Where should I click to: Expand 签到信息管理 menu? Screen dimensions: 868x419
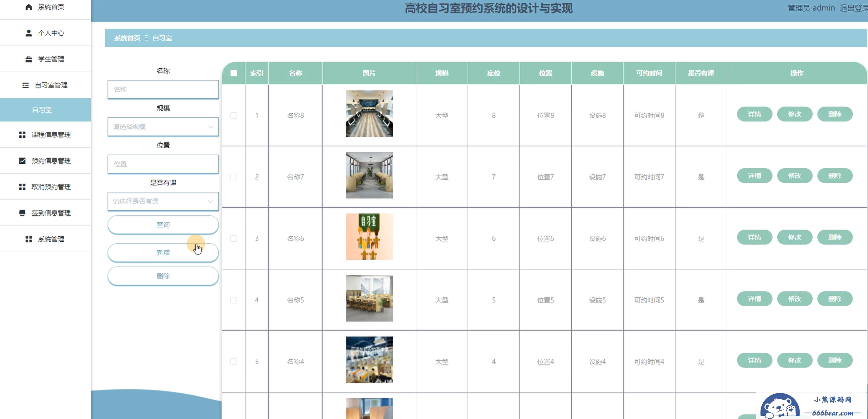[45, 213]
